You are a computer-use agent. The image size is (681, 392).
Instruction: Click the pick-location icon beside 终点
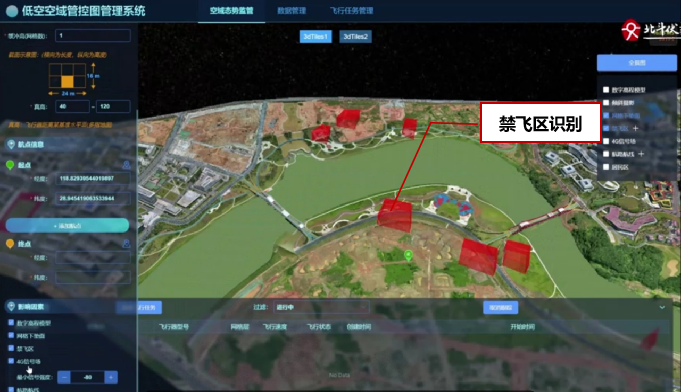pos(126,244)
